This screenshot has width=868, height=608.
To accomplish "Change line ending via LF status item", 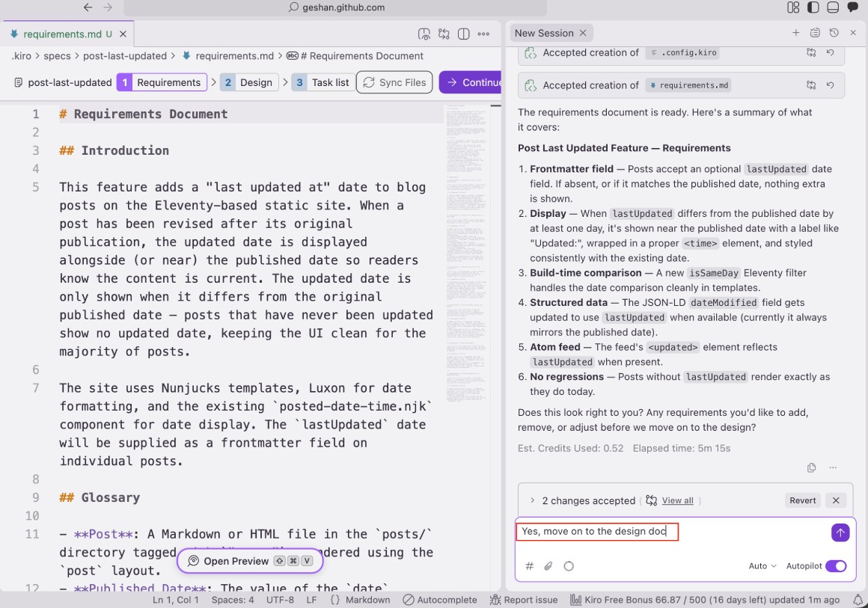I will coord(312,600).
